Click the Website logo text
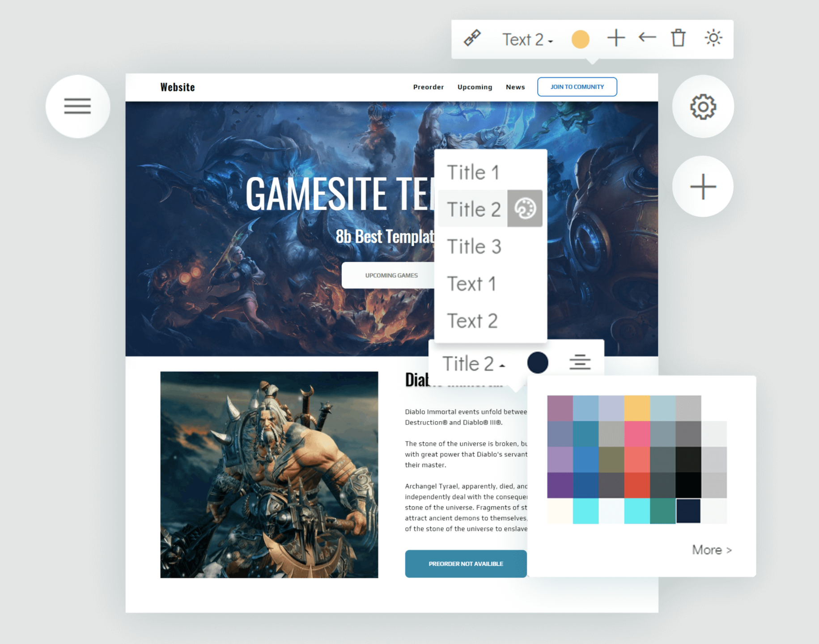 (178, 87)
